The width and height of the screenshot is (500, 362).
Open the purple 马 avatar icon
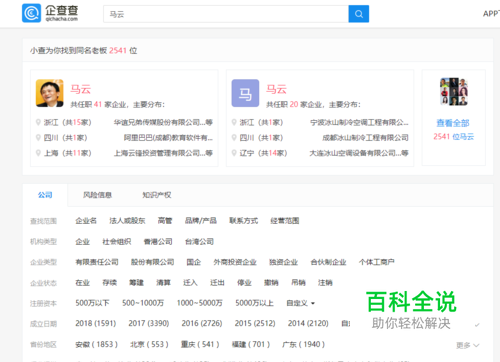click(x=245, y=93)
